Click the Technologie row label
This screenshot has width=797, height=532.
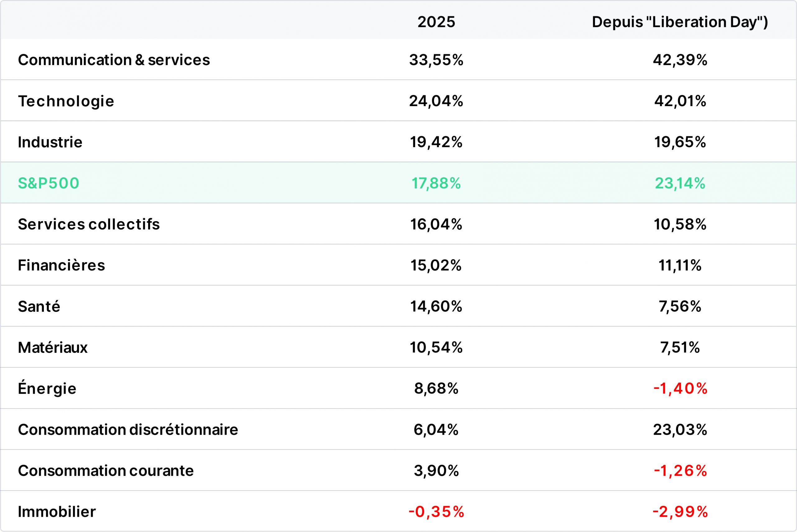[x=66, y=101]
